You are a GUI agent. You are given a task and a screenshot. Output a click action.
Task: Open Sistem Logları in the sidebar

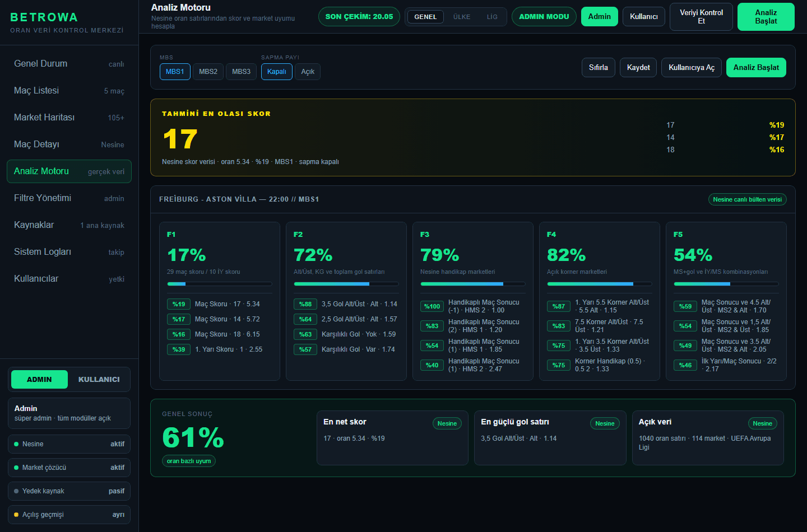pyautogui.click(x=69, y=252)
